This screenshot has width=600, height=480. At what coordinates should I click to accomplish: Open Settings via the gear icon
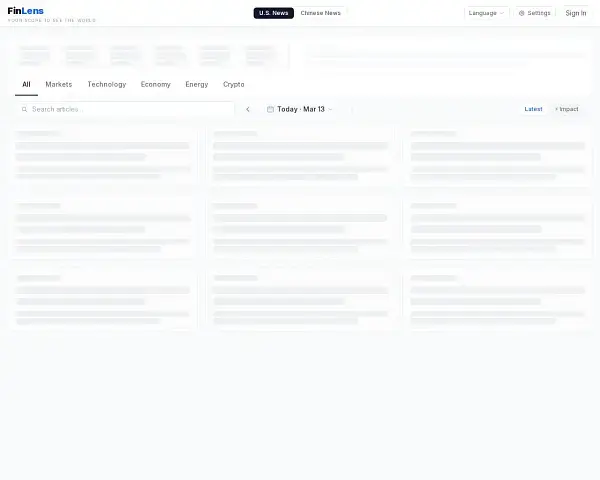click(521, 13)
